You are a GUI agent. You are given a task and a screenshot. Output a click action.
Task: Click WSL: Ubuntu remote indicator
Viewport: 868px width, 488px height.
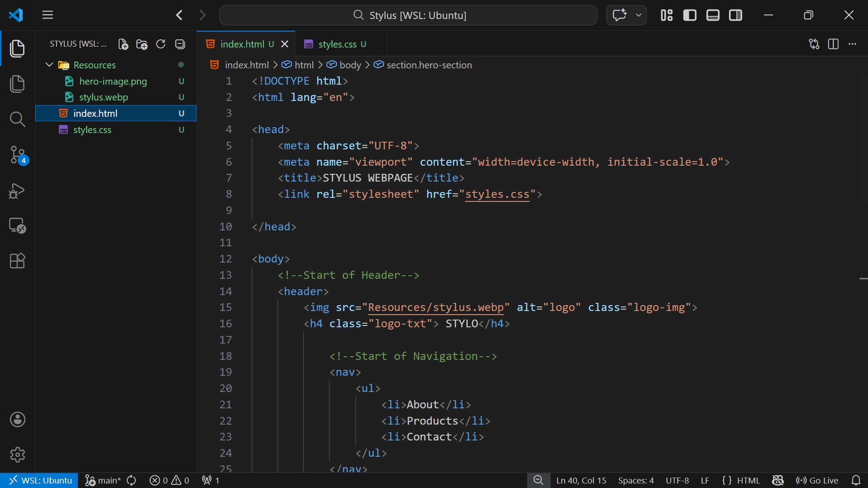(x=39, y=480)
